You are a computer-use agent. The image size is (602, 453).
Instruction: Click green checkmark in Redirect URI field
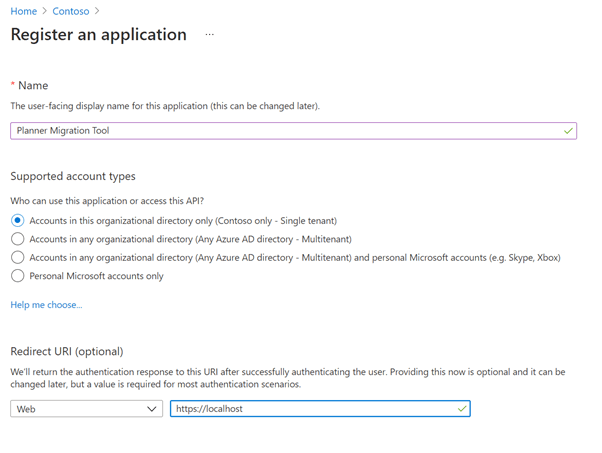(x=461, y=409)
